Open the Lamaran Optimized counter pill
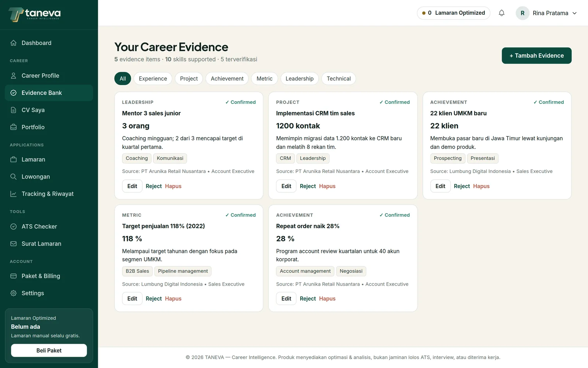 453,13
